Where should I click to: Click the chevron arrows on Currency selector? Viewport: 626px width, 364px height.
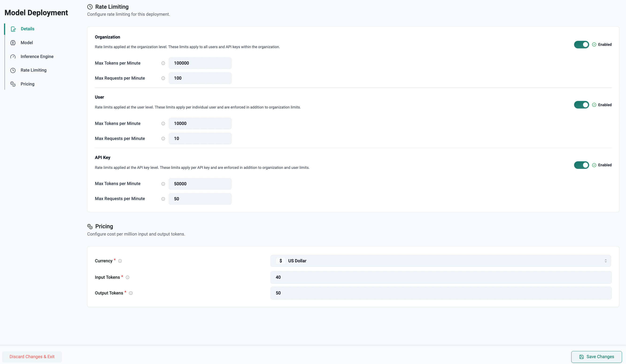[x=605, y=261]
